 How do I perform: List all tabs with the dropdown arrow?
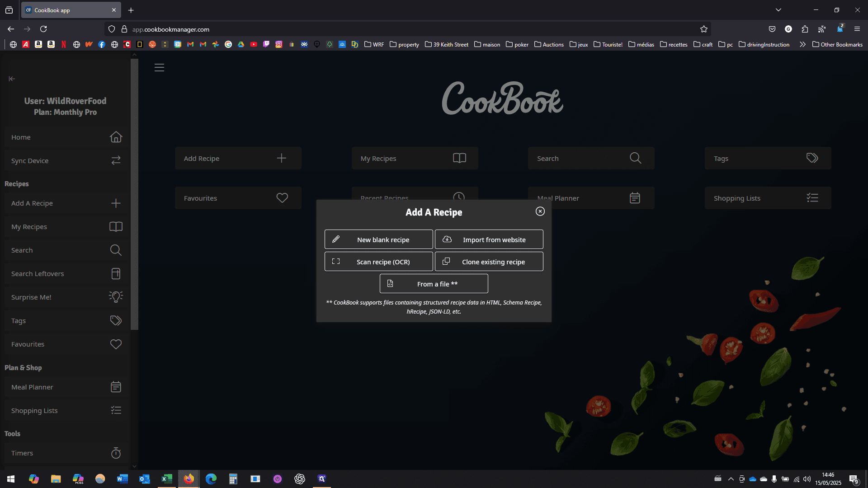pyautogui.click(x=778, y=10)
